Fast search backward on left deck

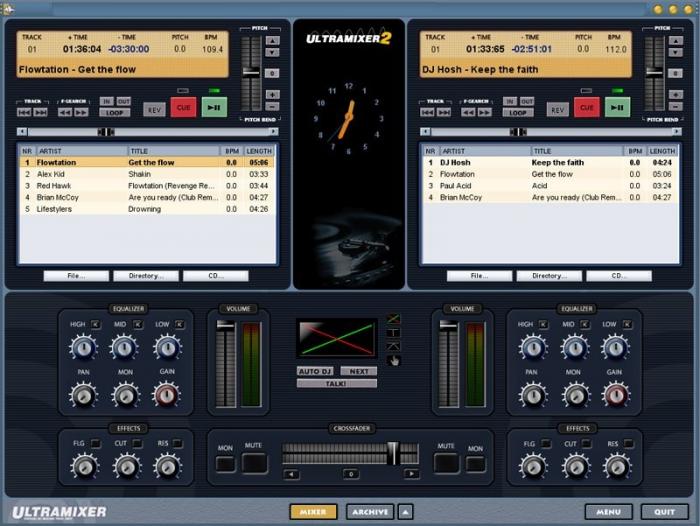[65, 113]
